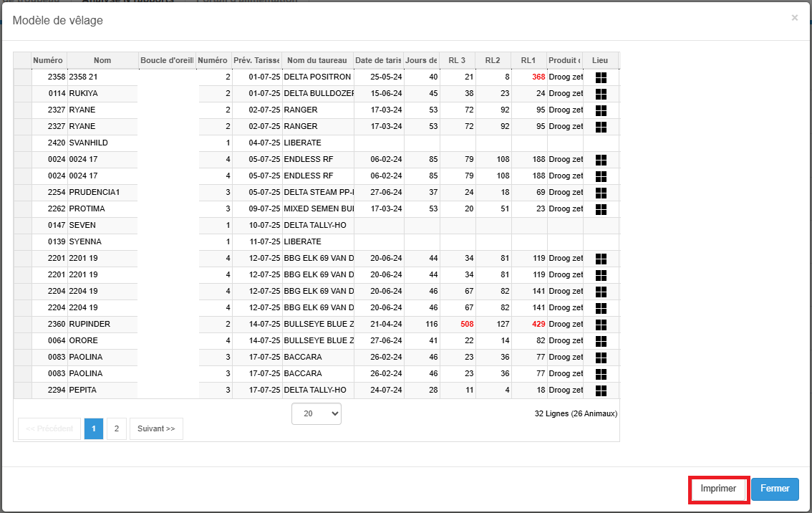Select the cell containing SYENNA

pyautogui.click(x=102, y=241)
